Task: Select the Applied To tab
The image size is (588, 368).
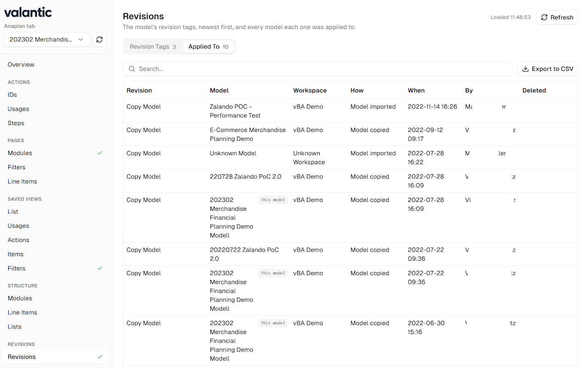Action: (209, 46)
